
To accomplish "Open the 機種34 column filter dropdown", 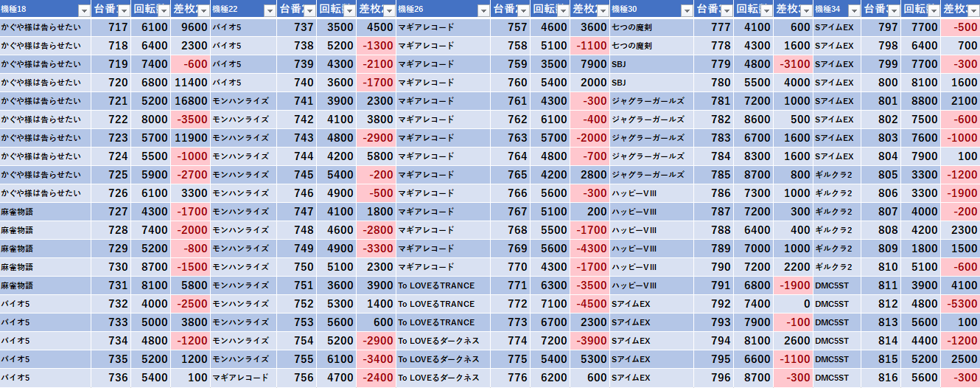I will point(853,10).
